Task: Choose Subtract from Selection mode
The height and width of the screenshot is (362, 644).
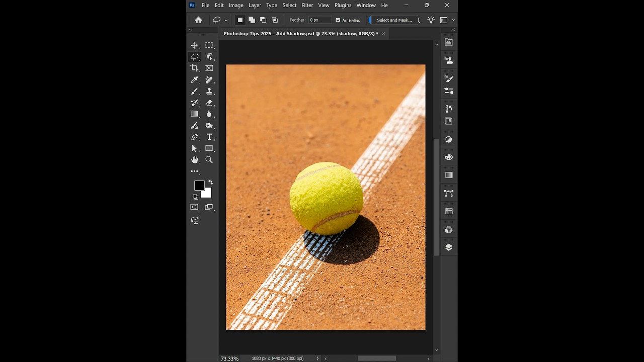Action: click(x=263, y=20)
